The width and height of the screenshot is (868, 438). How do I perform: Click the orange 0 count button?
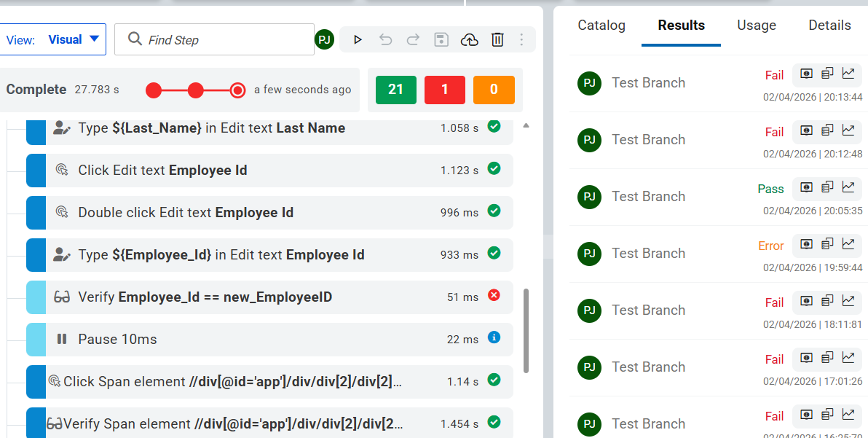tap(494, 90)
